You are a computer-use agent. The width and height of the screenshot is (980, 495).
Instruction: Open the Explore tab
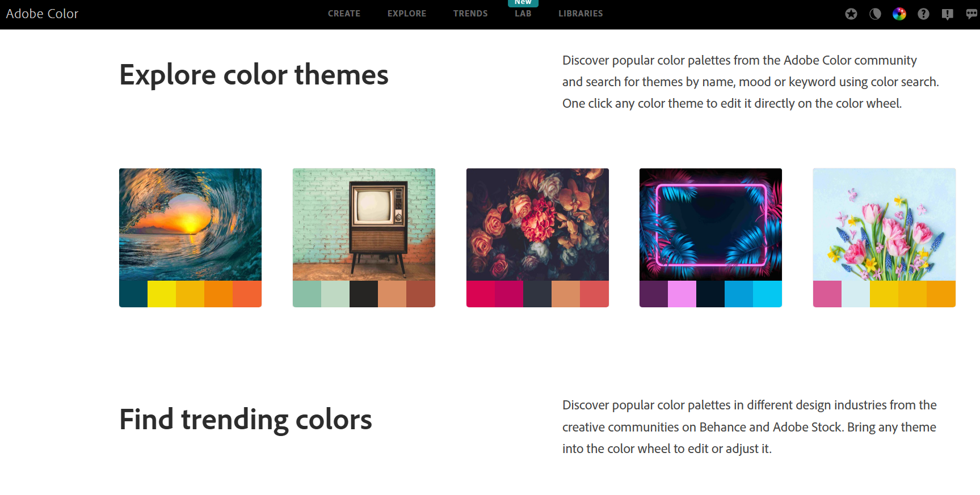407,14
